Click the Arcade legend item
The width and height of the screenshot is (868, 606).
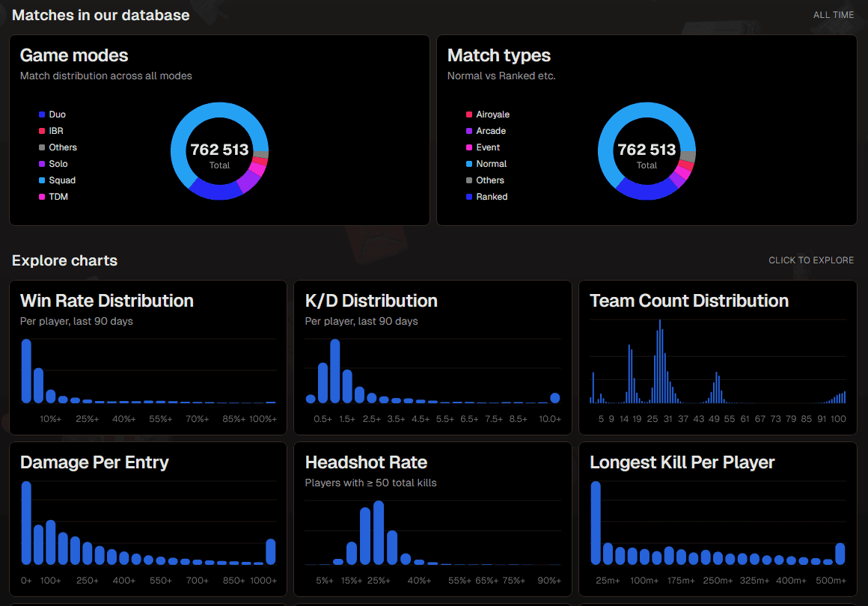pyautogui.click(x=490, y=131)
